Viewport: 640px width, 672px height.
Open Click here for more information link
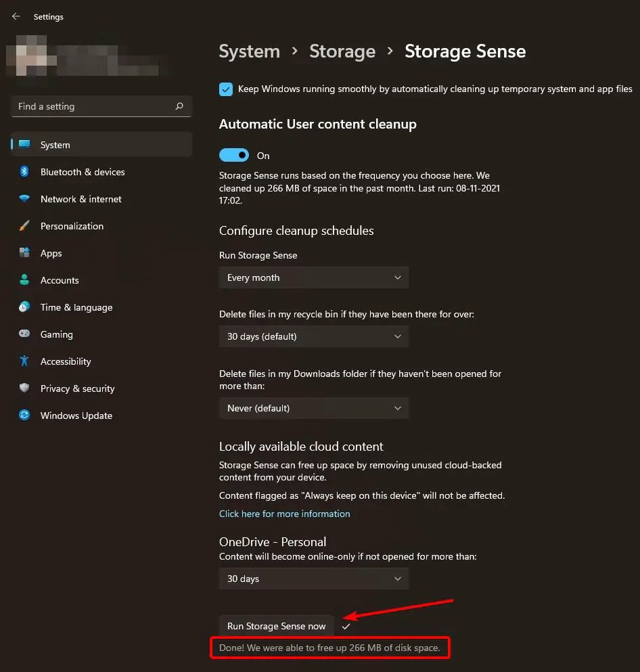(284, 514)
